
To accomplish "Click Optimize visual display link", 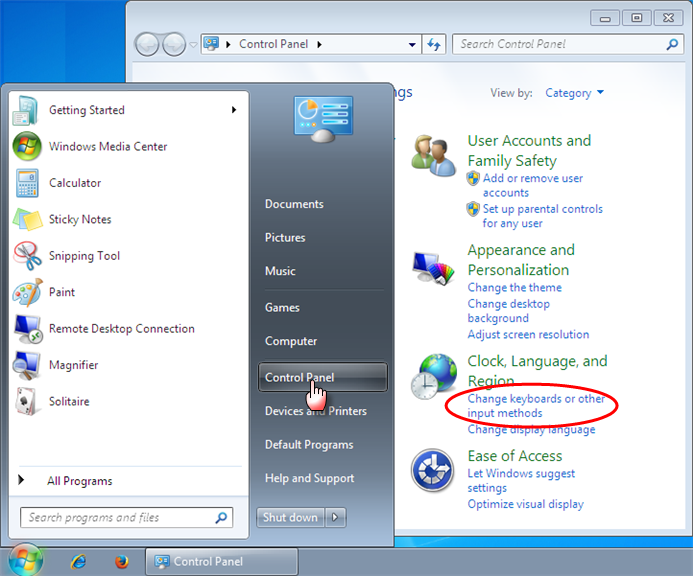I will point(525,504).
